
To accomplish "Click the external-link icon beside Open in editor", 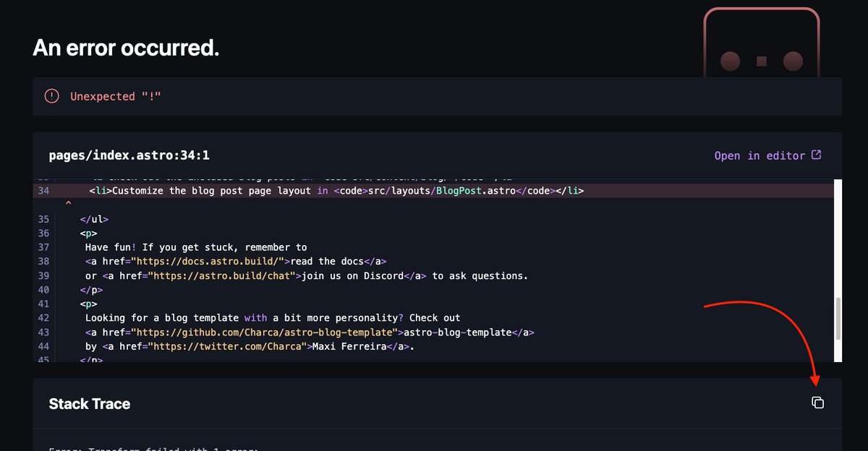I will (x=817, y=155).
